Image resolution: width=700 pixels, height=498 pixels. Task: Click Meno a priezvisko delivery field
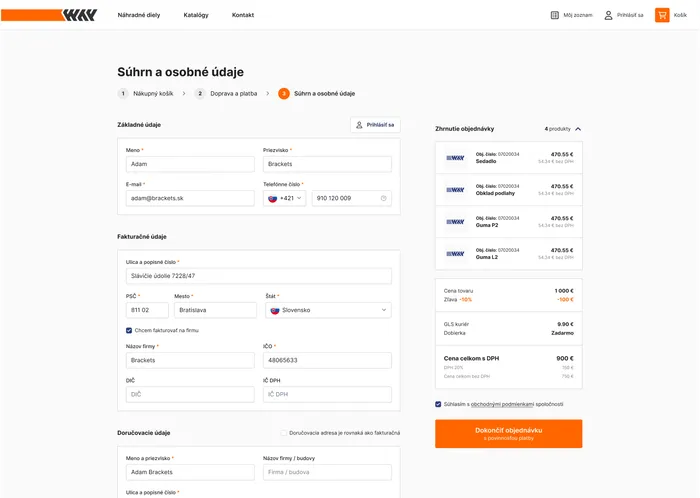[x=190, y=472]
